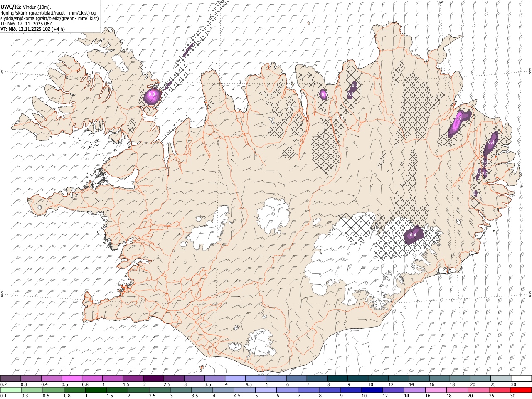Click the '15W' longitude label at top
The width and height of the screenshot is (532, 399).
[440, 2]
